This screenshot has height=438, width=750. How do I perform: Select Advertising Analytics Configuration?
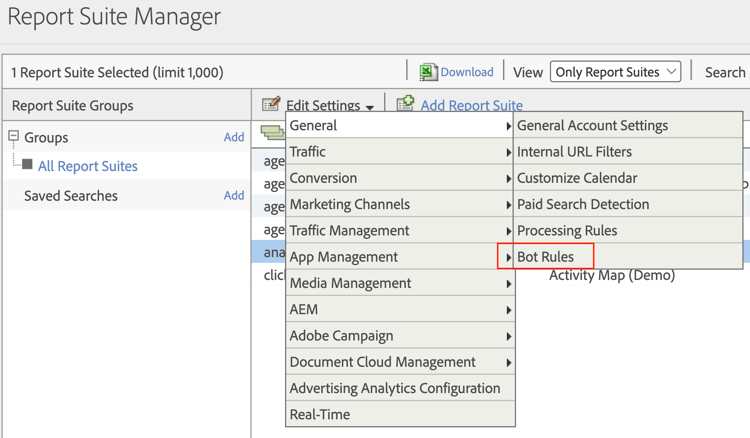click(x=395, y=388)
